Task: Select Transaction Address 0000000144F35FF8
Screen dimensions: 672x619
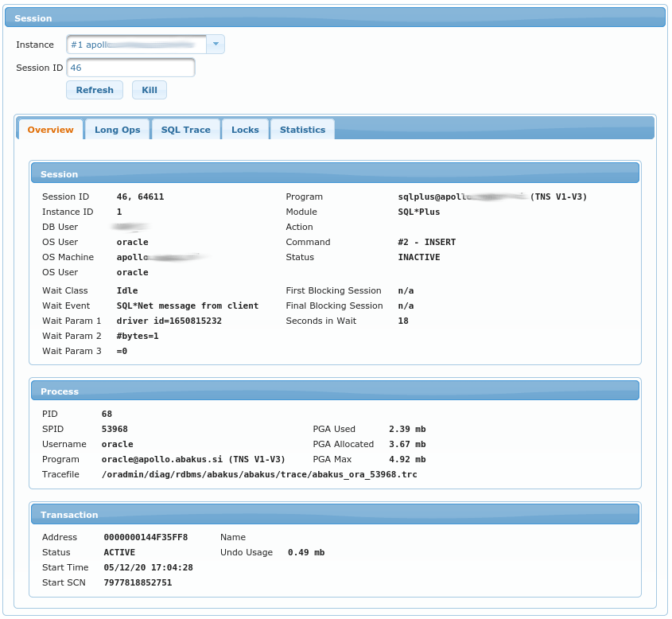Action: 146,538
